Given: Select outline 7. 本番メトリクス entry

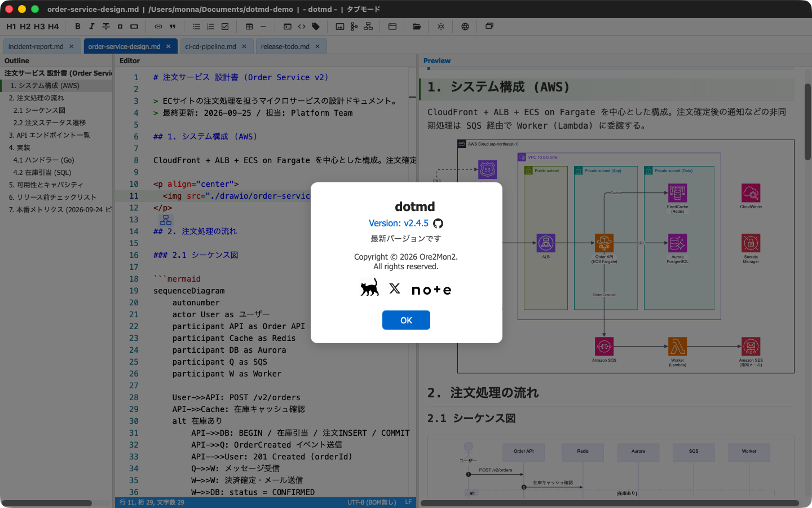Looking at the screenshot, I should coord(56,210).
